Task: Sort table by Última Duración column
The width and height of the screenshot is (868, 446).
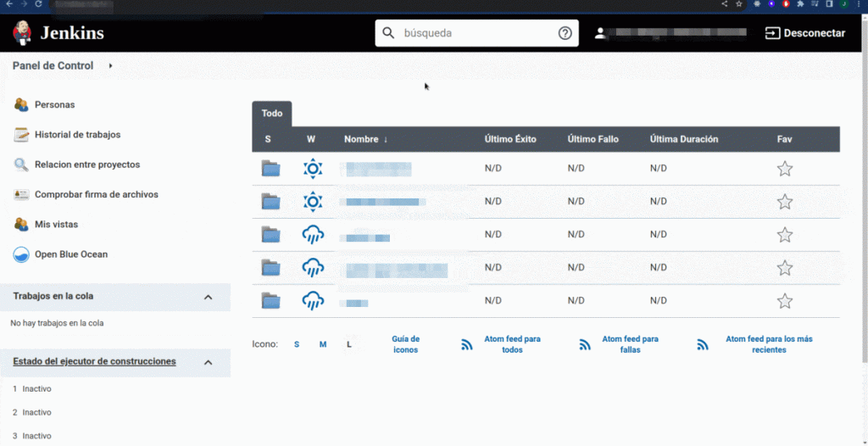Action: (x=684, y=140)
